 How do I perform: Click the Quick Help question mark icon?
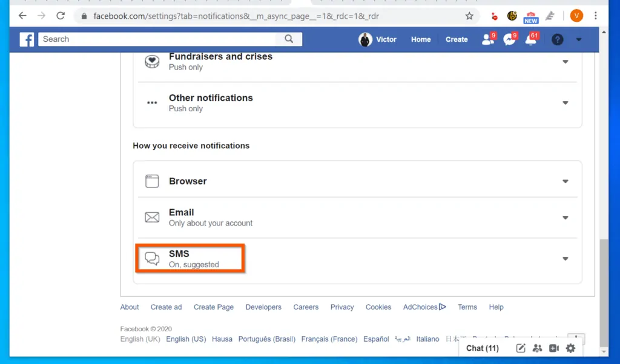(x=557, y=39)
